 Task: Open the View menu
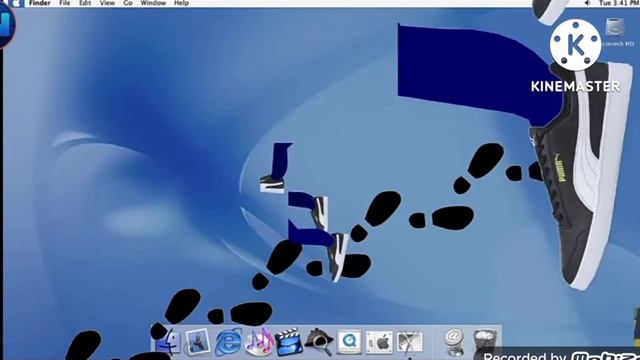(107, 3)
